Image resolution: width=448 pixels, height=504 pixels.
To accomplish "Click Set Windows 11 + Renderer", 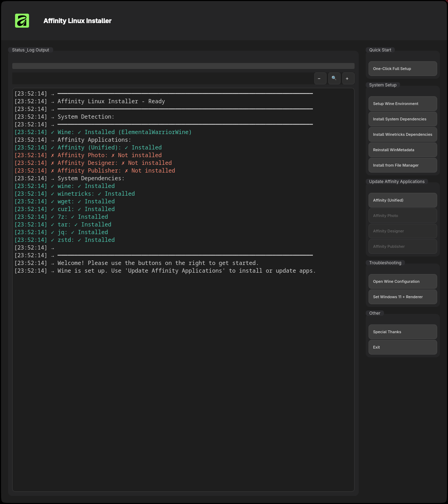I will 403,297.
